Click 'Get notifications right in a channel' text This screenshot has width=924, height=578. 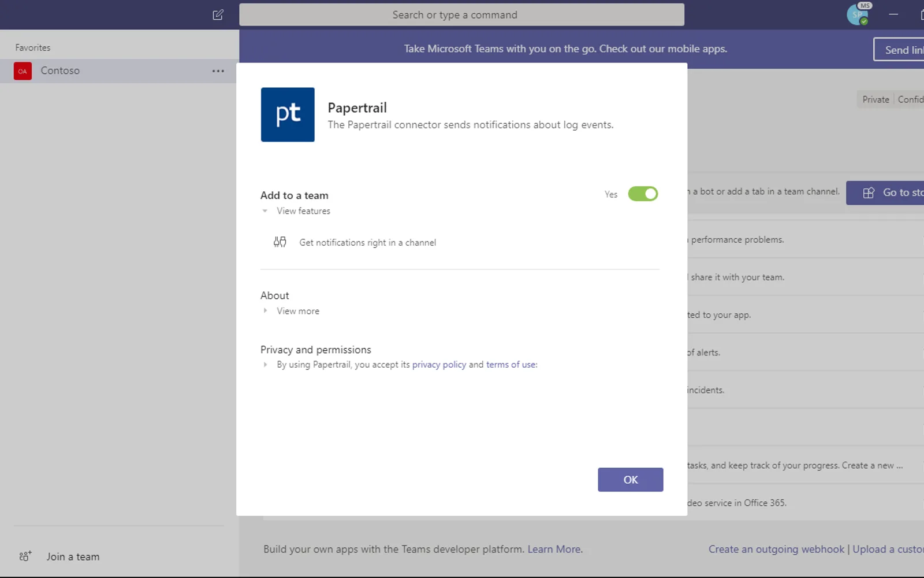pos(368,243)
